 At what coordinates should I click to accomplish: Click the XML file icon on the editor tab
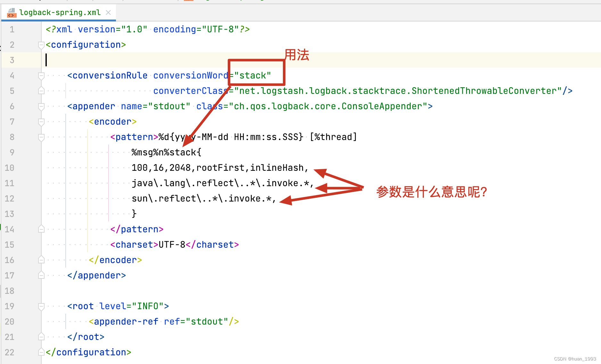coord(12,13)
